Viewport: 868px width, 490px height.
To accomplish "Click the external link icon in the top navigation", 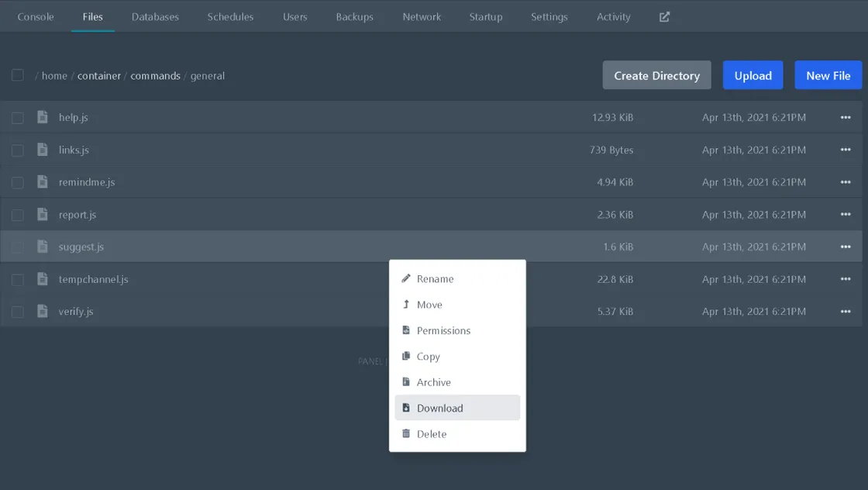I will click(664, 17).
